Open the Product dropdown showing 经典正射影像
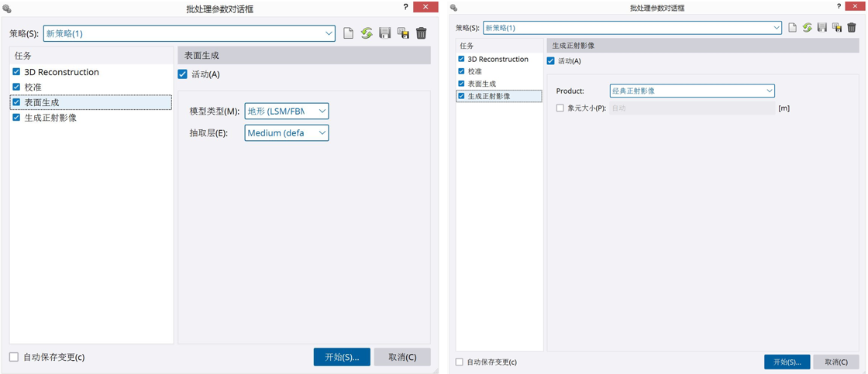Screen dimensions: 868x374 coord(692,91)
